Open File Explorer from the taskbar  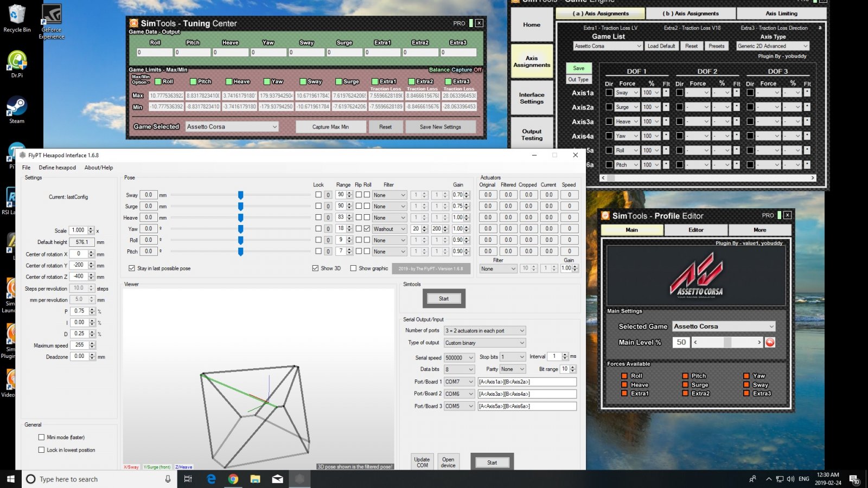pyautogui.click(x=255, y=479)
